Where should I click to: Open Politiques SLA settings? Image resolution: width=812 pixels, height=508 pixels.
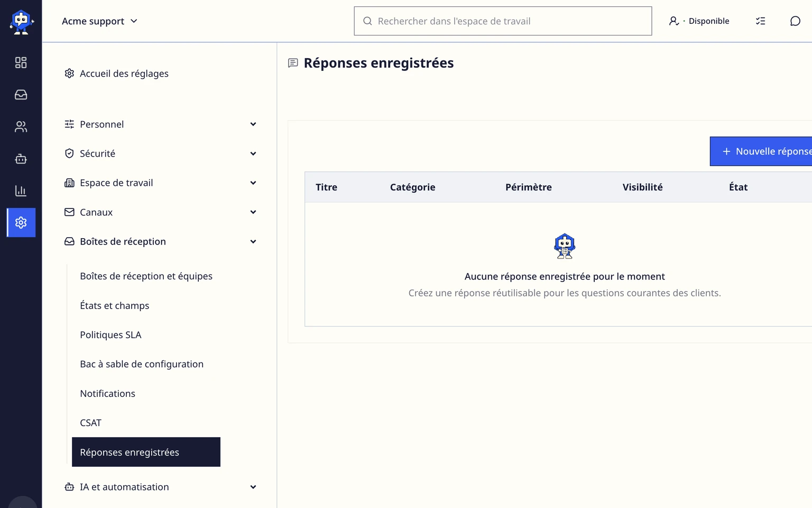(x=146, y=335)
